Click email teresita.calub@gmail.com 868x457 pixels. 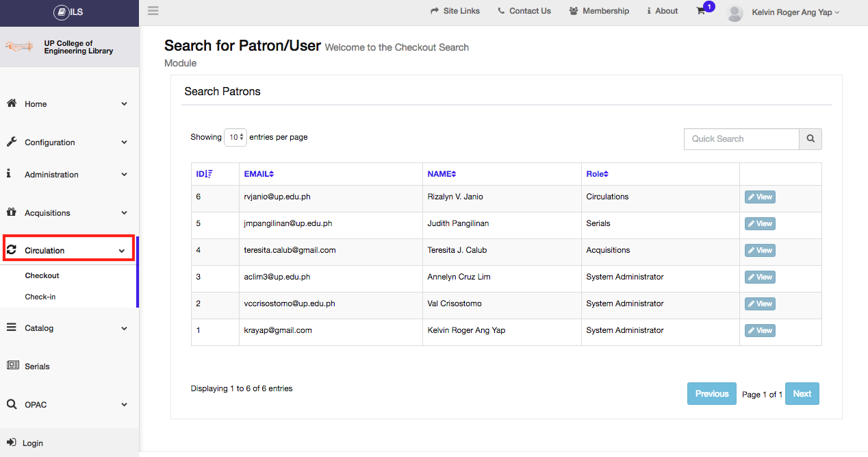click(290, 250)
